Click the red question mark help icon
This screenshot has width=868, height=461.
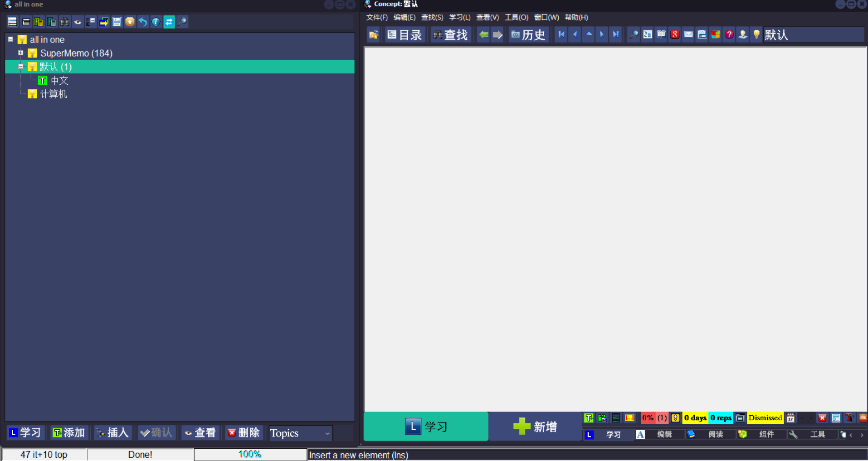[729, 34]
